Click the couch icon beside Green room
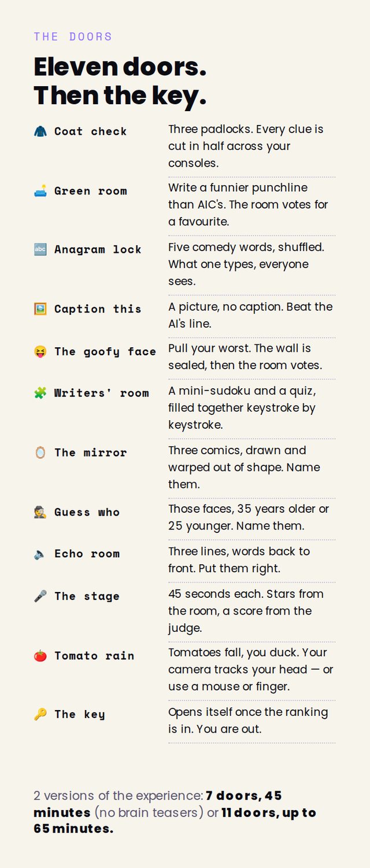This screenshot has height=868, width=370. (40, 191)
